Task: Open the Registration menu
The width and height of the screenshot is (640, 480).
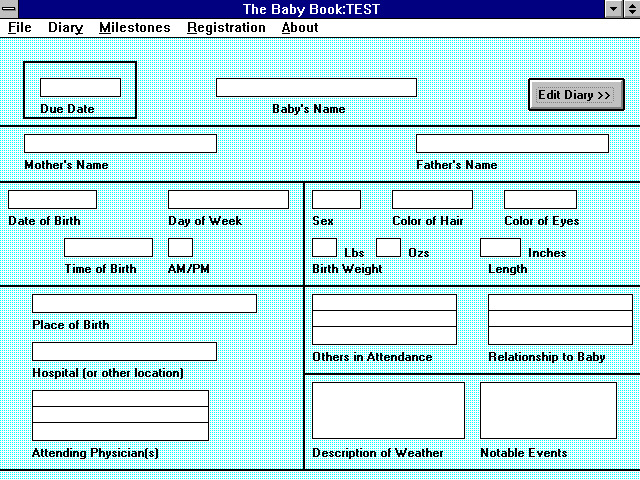Action: coord(226,28)
